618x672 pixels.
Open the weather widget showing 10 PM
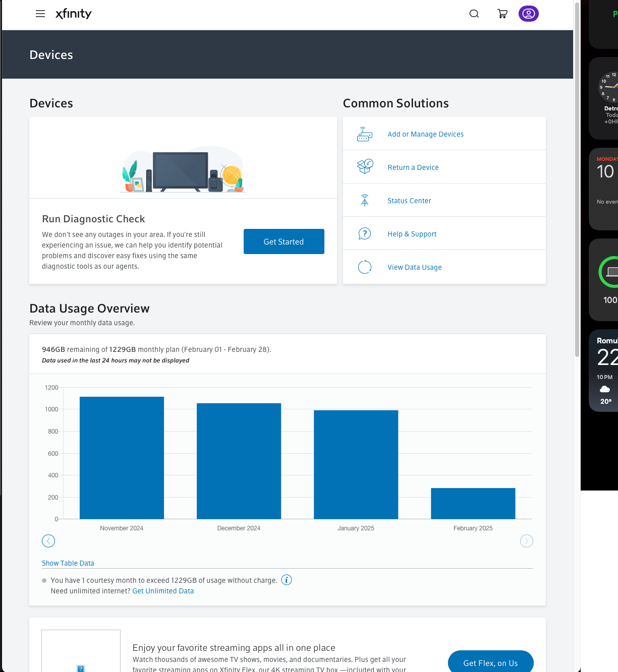pos(604,371)
